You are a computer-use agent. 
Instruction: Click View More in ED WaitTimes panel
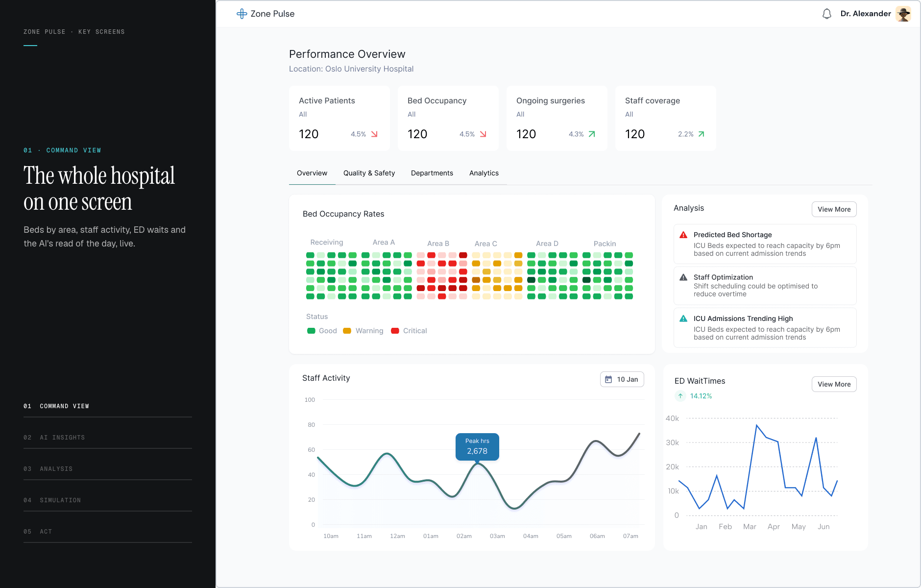coord(834,384)
